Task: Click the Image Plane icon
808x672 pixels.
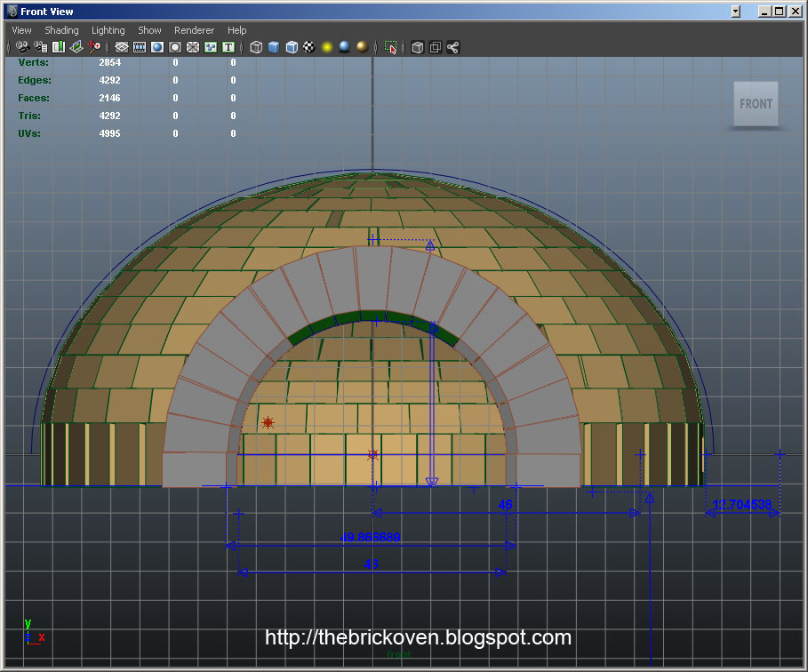Action: tap(76, 47)
